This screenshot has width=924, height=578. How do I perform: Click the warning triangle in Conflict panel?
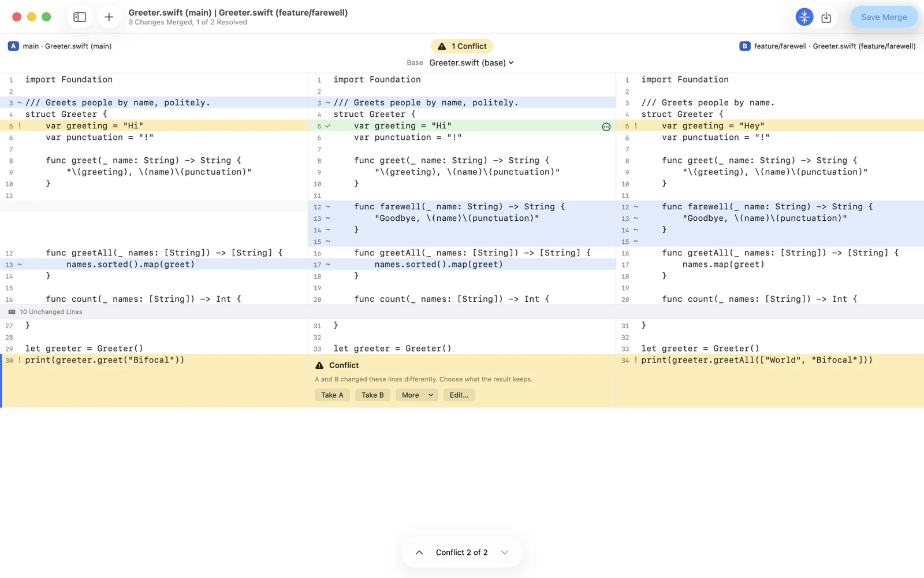coord(319,365)
